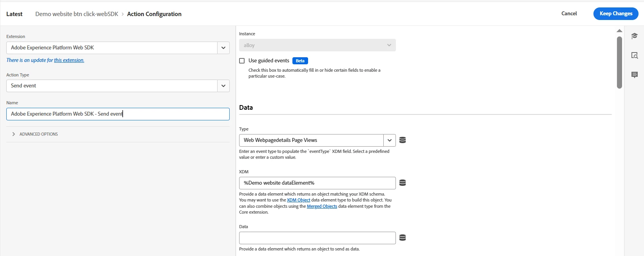
Task: Open the comments icon in right sidebar
Action: (x=635, y=75)
